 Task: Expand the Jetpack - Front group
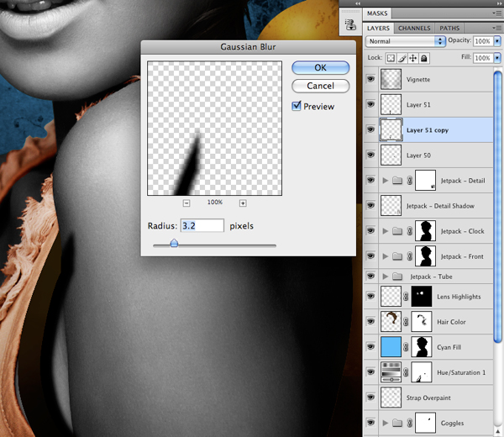(385, 256)
